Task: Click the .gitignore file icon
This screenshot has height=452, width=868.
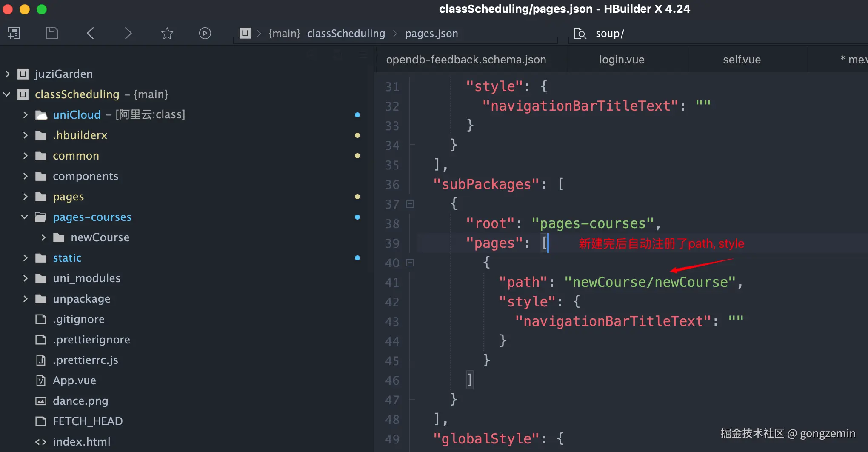Action: pyautogui.click(x=41, y=319)
